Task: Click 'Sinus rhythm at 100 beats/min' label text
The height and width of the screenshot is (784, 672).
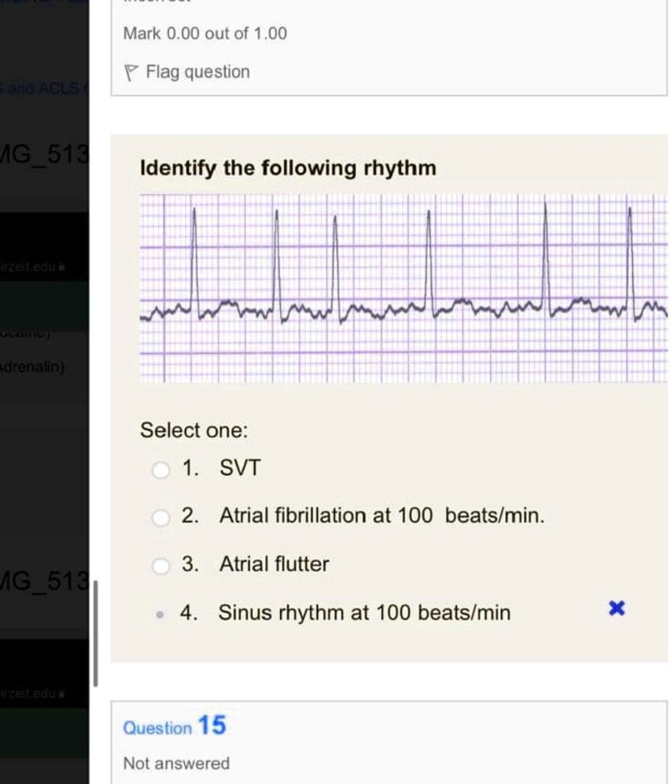Action: click(x=364, y=612)
